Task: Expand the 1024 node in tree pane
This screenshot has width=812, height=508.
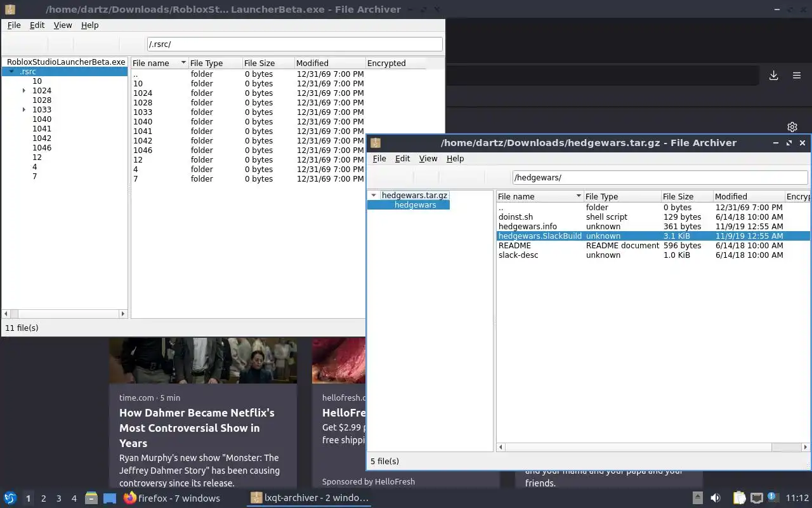Action: click(x=24, y=91)
